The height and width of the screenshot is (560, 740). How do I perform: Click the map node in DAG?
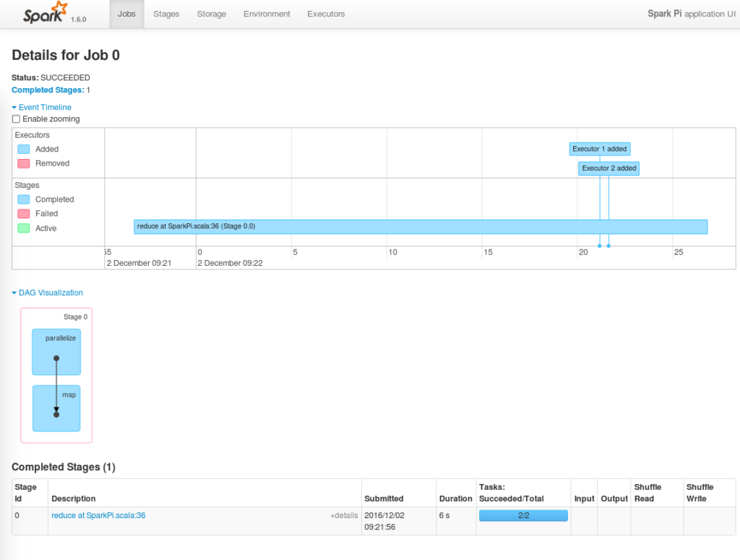56,408
